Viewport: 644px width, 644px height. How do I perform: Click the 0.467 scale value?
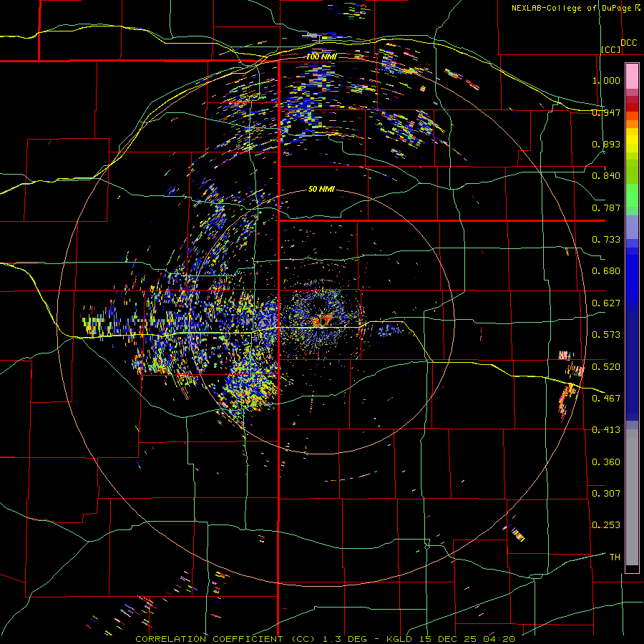(606, 398)
